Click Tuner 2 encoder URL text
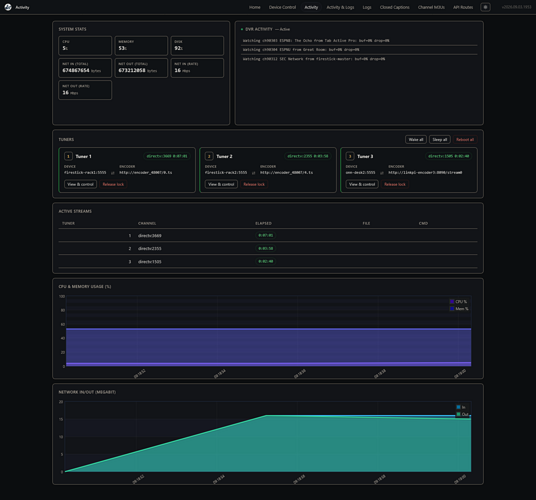 [286, 173]
